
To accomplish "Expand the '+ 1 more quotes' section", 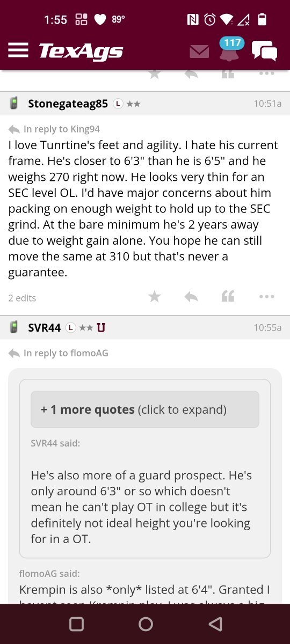I will tap(145, 409).
